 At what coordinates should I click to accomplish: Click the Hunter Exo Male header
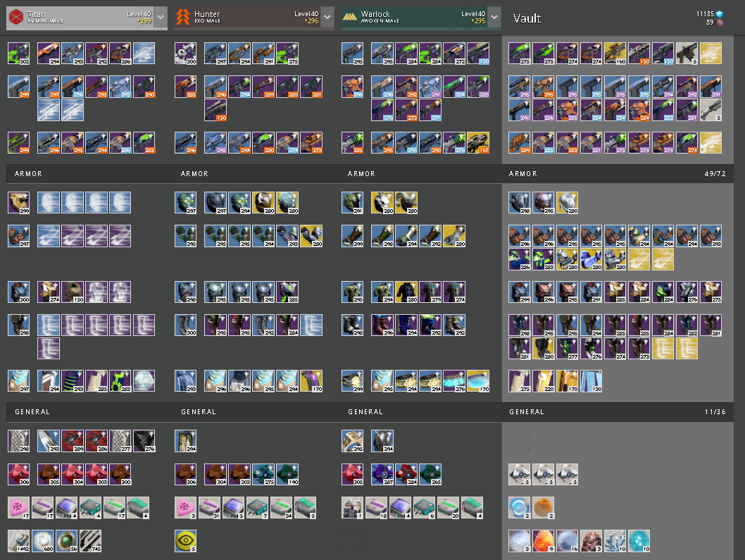tap(247, 18)
